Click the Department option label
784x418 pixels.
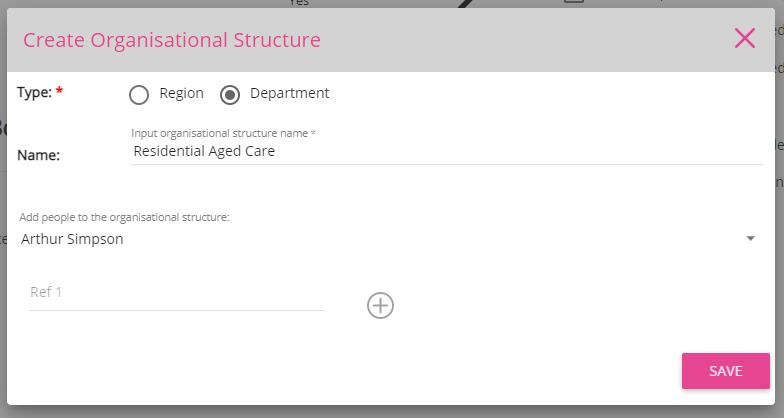coord(289,93)
